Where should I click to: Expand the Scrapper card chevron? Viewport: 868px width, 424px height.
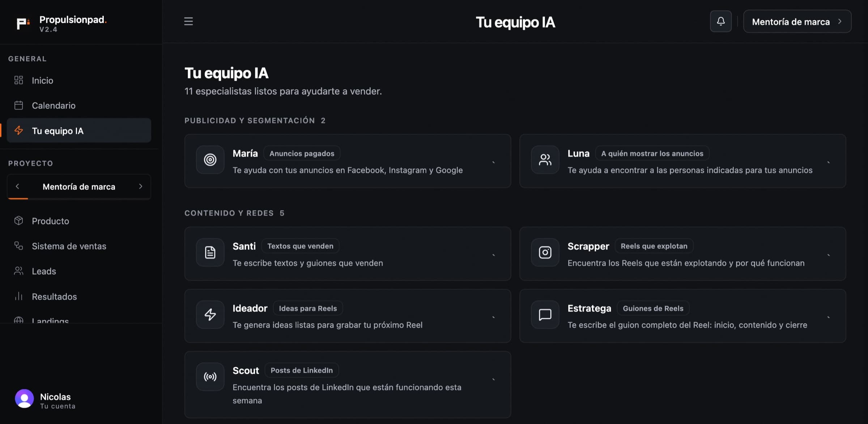(829, 255)
